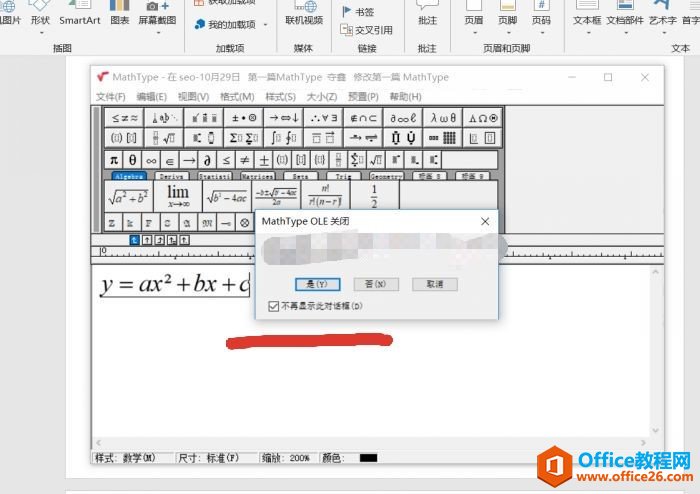Switch to the Algebra tab
The image size is (700, 494).
[129, 176]
